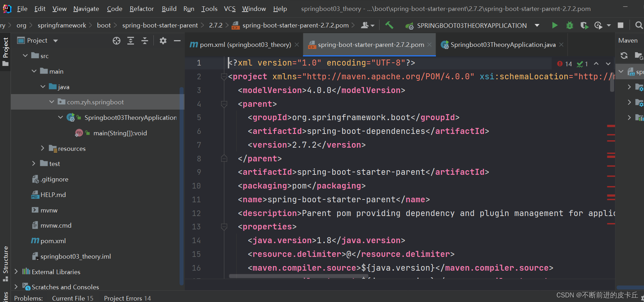Close the Springboot03TheoryApplication.java tab
Screen dimensions: 644x302
click(561, 45)
